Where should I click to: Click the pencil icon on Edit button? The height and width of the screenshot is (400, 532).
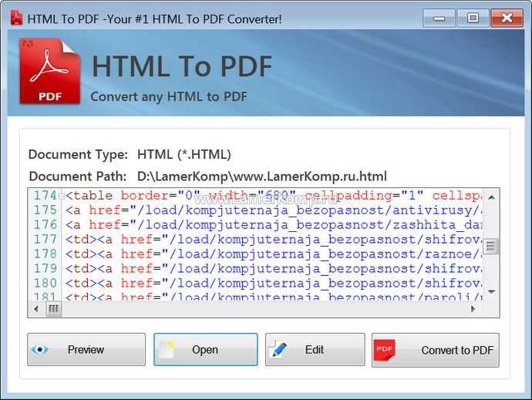click(x=278, y=349)
